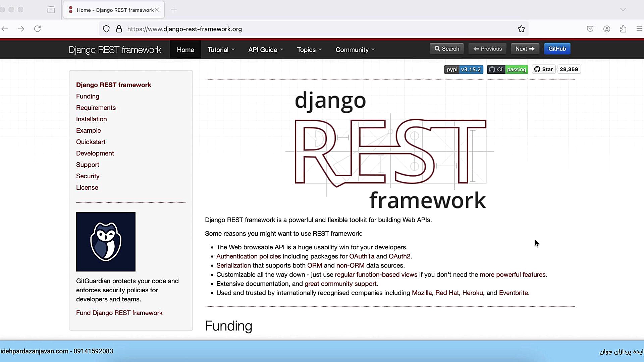Open the GitHub button
Viewport: 644px width, 362px height.
pyautogui.click(x=557, y=49)
